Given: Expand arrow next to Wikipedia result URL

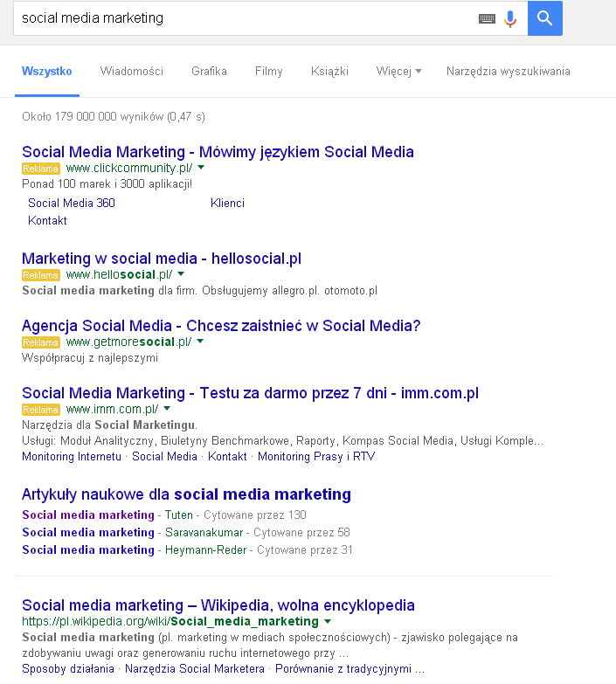Looking at the screenshot, I should click(x=328, y=621).
